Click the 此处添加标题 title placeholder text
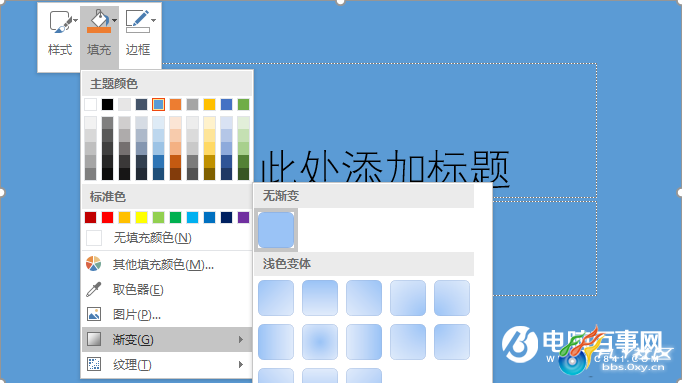The image size is (682, 383). [x=385, y=167]
